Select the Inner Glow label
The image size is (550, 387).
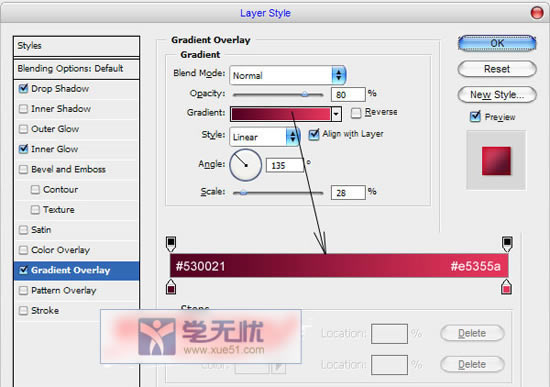55,149
